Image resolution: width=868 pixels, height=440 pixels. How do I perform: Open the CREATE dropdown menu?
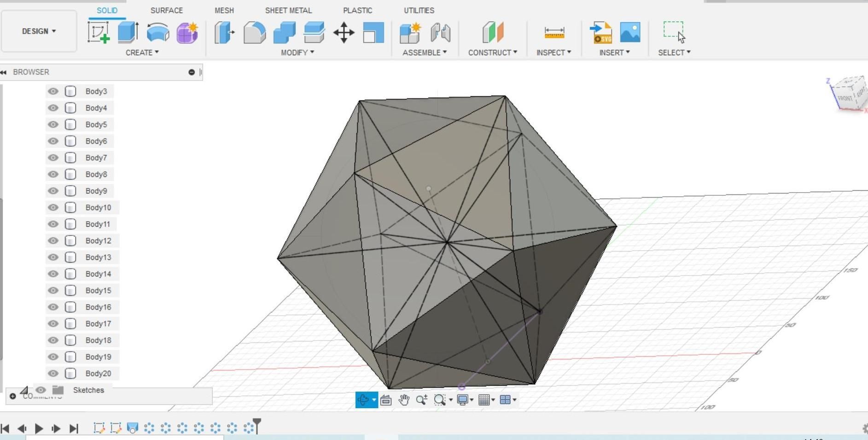(142, 52)
